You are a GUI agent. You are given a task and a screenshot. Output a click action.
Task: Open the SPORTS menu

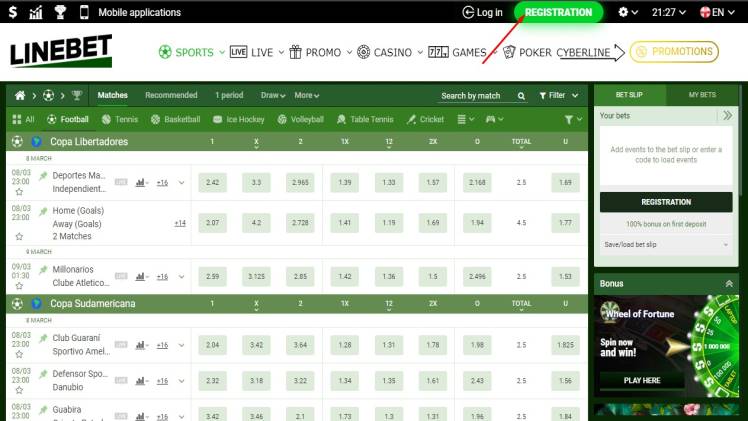click(x=191, y=52)
